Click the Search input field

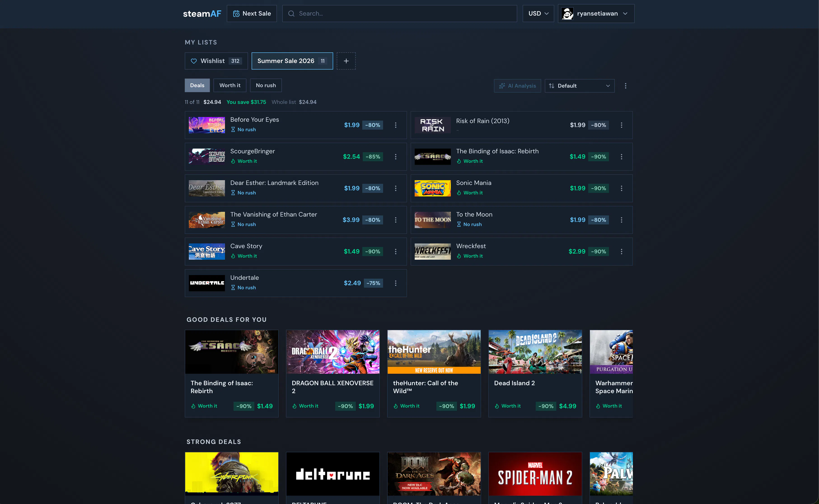[x=399, y=14]
